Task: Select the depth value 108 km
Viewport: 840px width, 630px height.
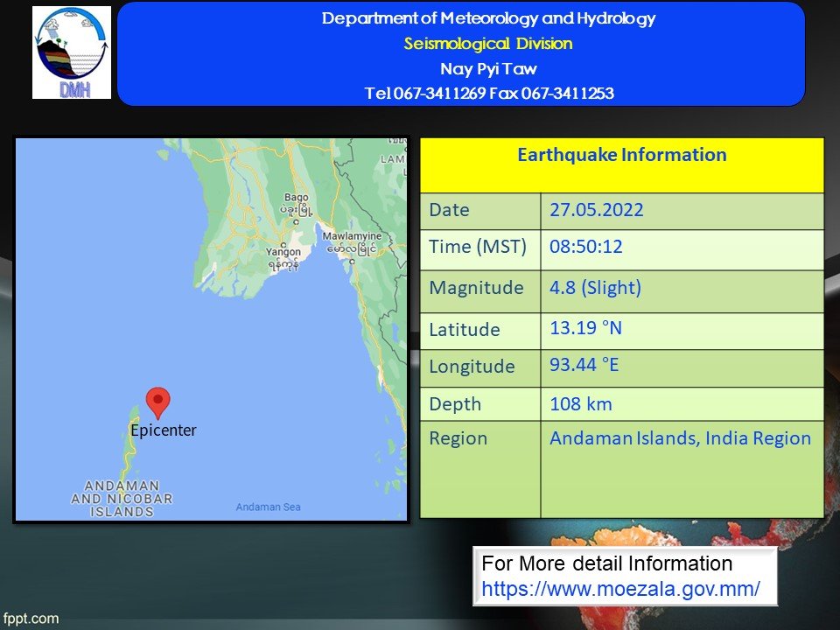Action: [x=580, y=403]
